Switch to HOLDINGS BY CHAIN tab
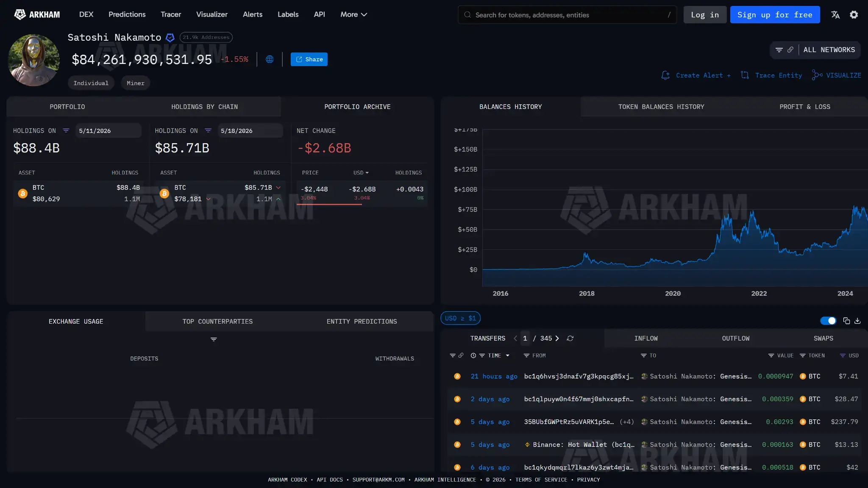 pos(204,107)
